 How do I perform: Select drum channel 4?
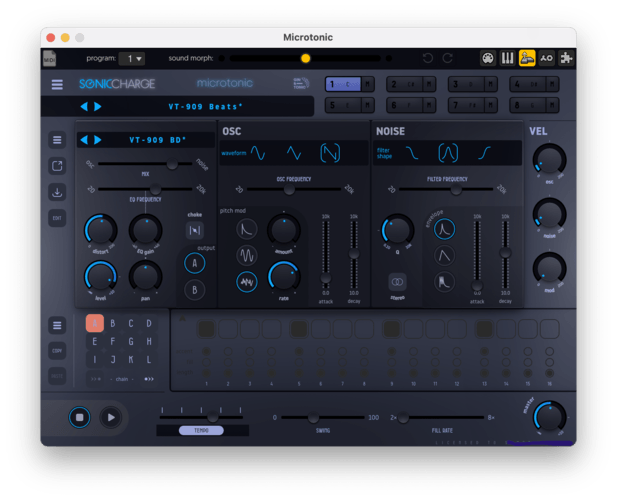[528, 84]
